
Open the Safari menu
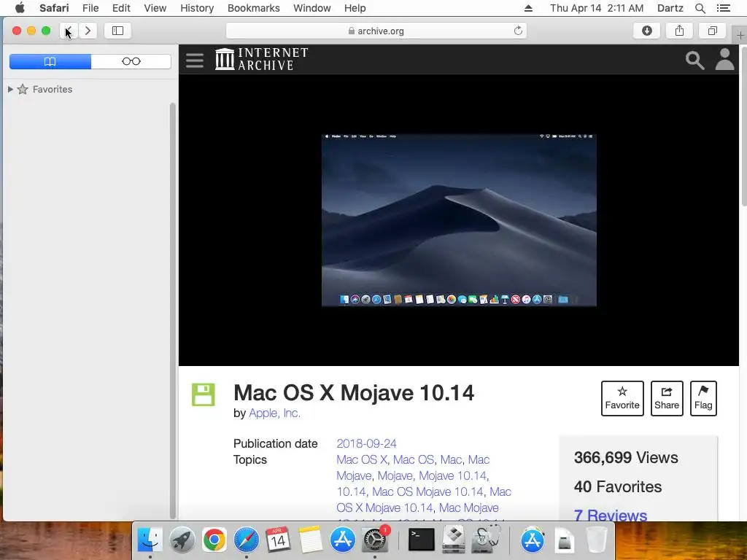click(x=54, y=8)
